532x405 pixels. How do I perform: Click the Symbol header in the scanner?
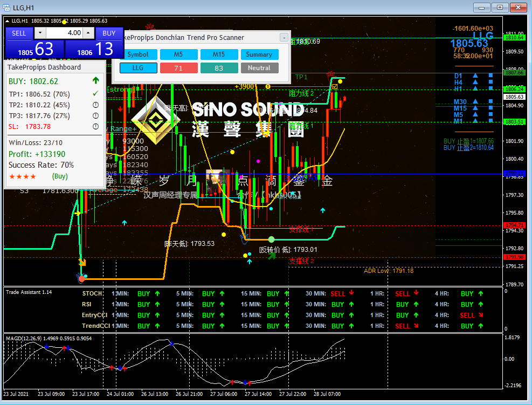[138, 54]
